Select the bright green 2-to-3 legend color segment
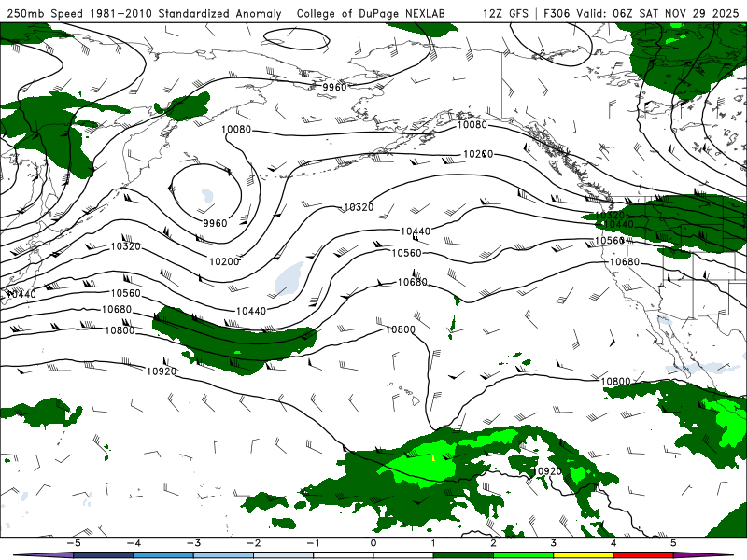The width and height of the screenshot is (747, 560). point(523,555)
